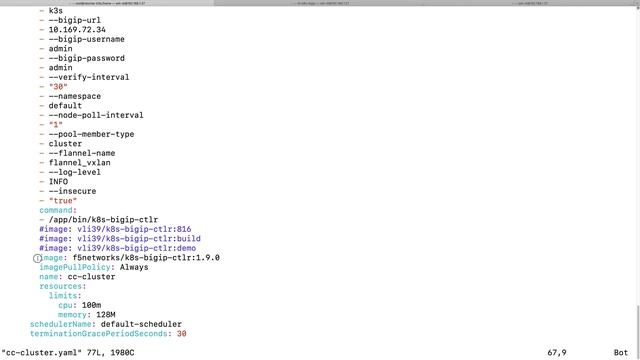Click the '--insecure' argument

point(72,191)
